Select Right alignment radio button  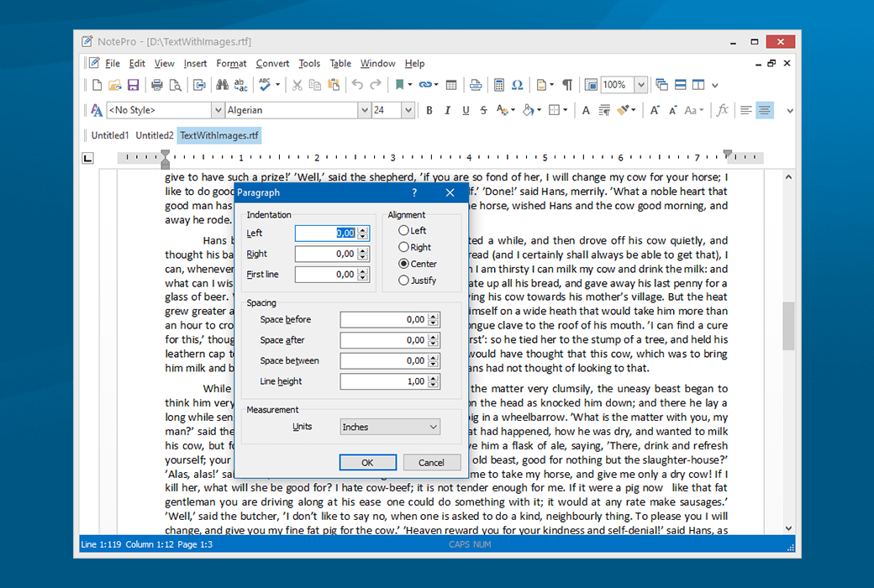403,247
